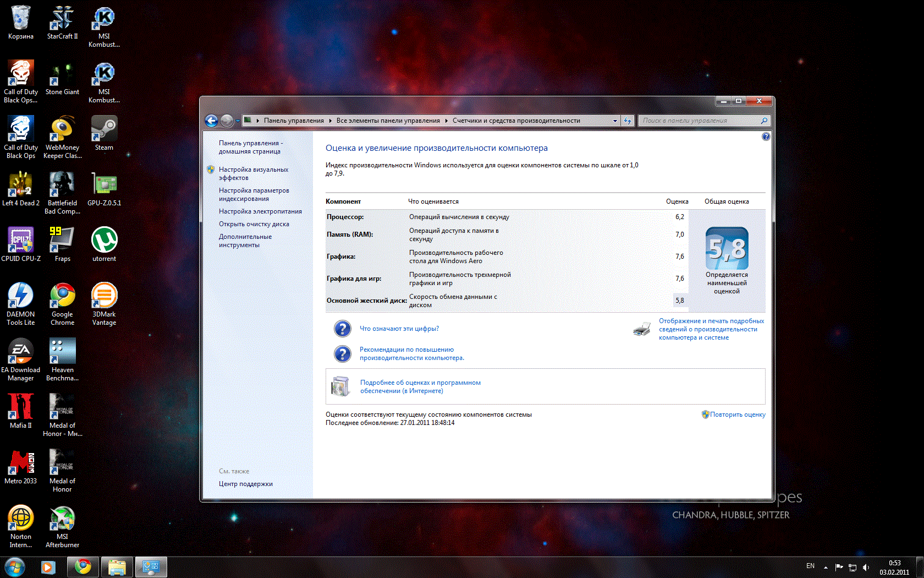
Task: Expand breadcrumb arrow after Все элементы панели управления
Action: 446,121
